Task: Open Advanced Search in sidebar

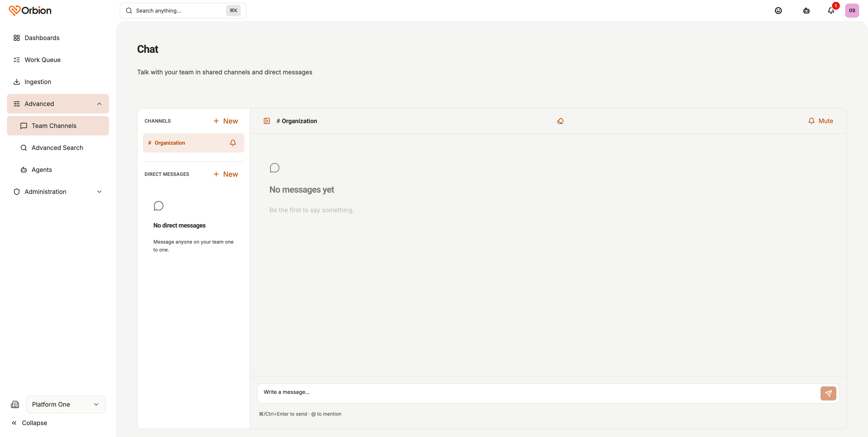Action: click(58, 148)
